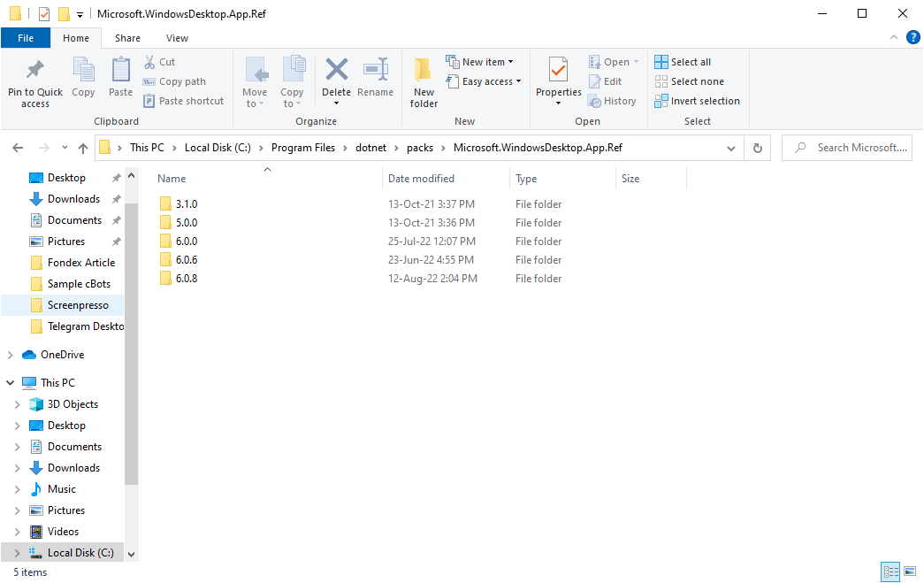Create a New folder
The height and width of the screenshot is (583, 924).
[x=424, y=82]
